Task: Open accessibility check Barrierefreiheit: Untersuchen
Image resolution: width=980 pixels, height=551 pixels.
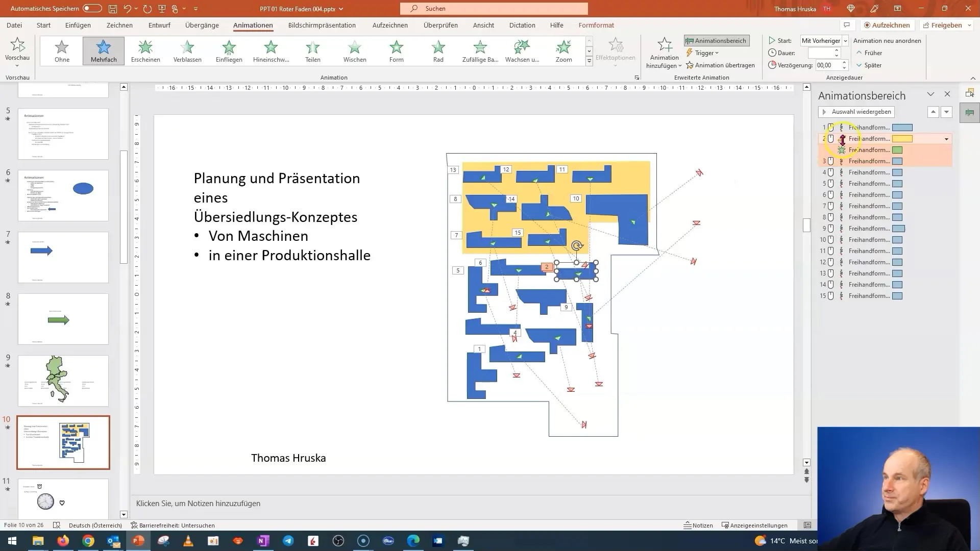Action: 173,525
